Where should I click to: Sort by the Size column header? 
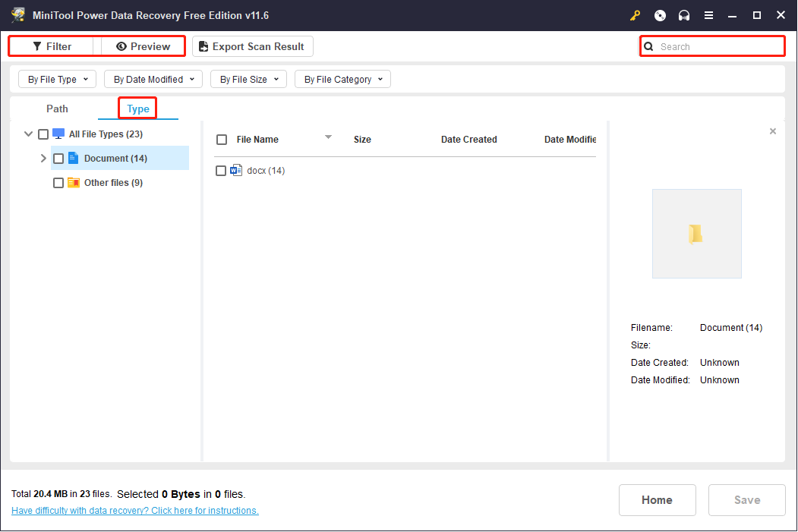tap(362, 140)
